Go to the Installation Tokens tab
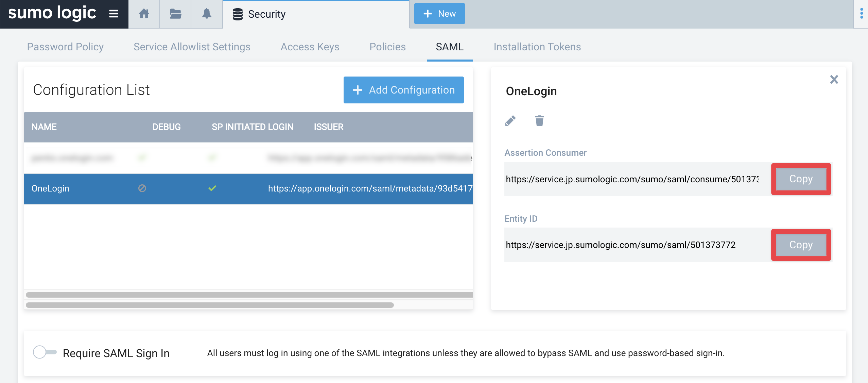868x383 pixels. coord(537,47)
